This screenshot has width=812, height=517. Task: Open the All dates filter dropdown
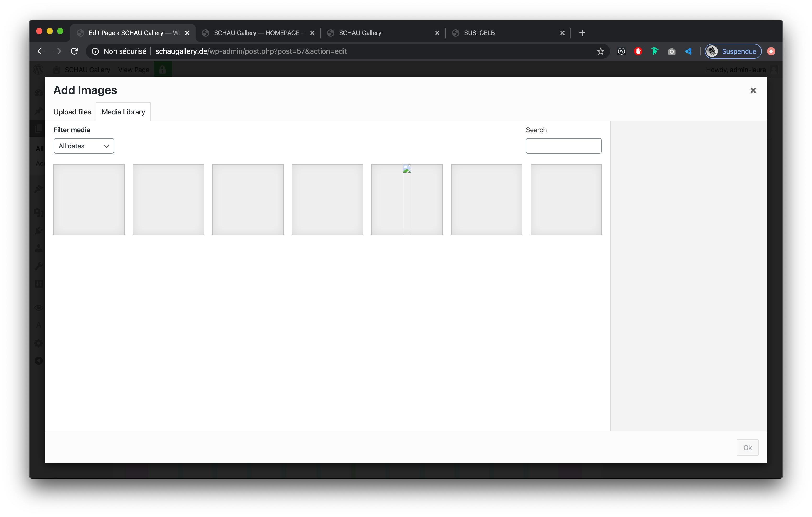click(x=84, y=146)
